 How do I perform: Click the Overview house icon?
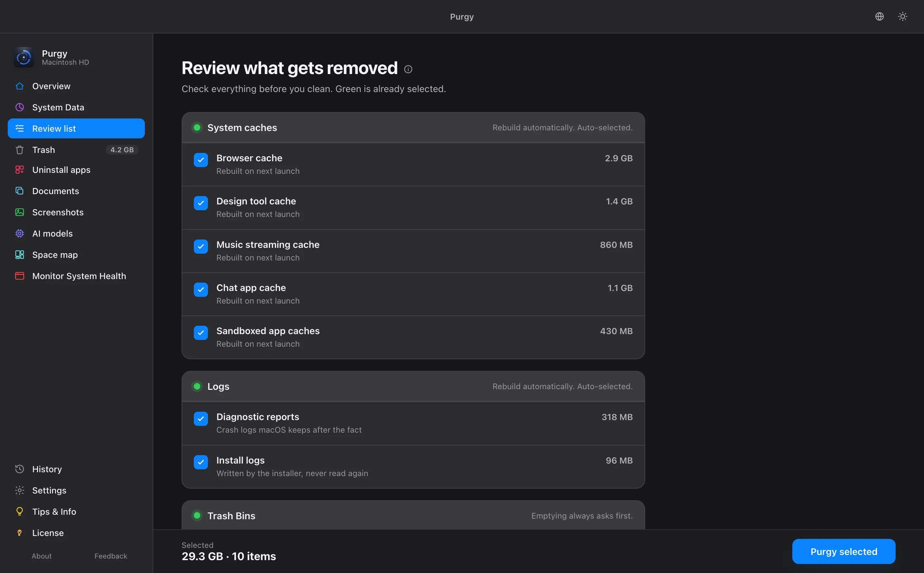click(x=20, y=86)
